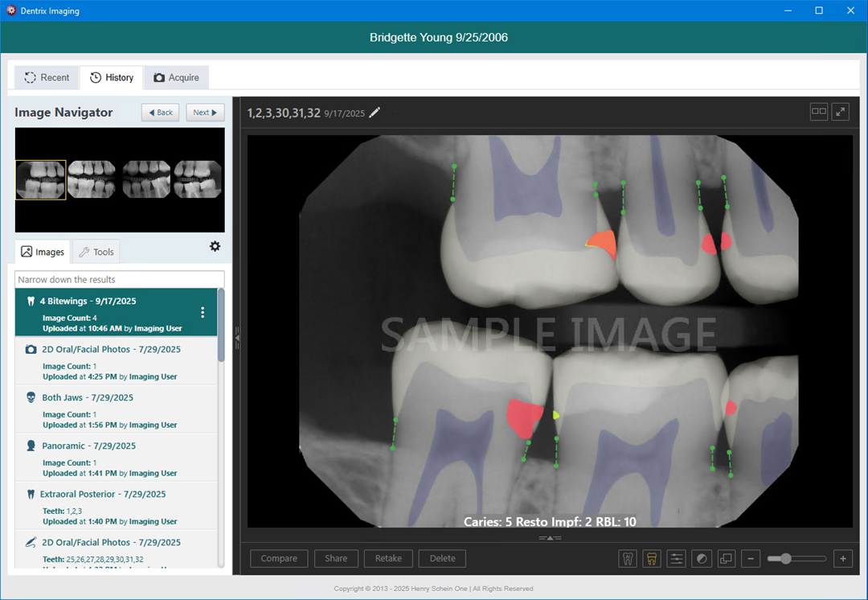Expand the bottom panel divider arrow

(550, 537)
